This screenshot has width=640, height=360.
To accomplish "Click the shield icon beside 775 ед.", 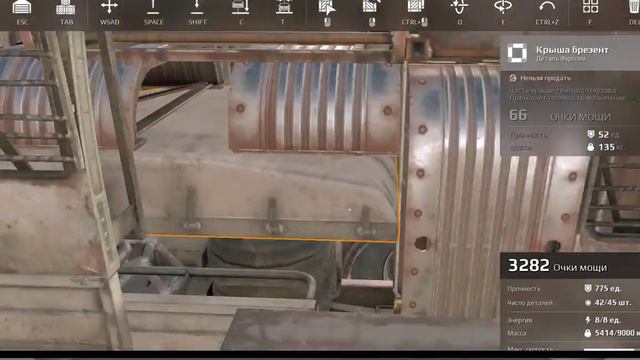I will pos(588,288).
